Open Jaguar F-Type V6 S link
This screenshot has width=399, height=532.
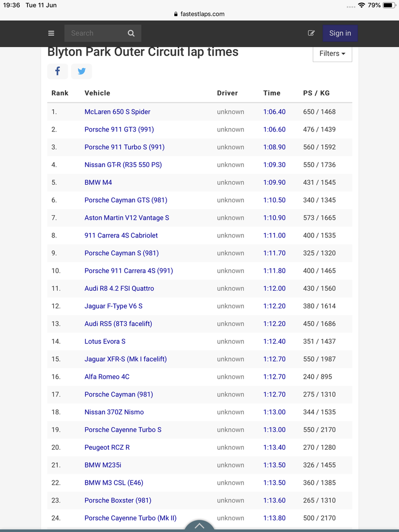pos(113,306)
